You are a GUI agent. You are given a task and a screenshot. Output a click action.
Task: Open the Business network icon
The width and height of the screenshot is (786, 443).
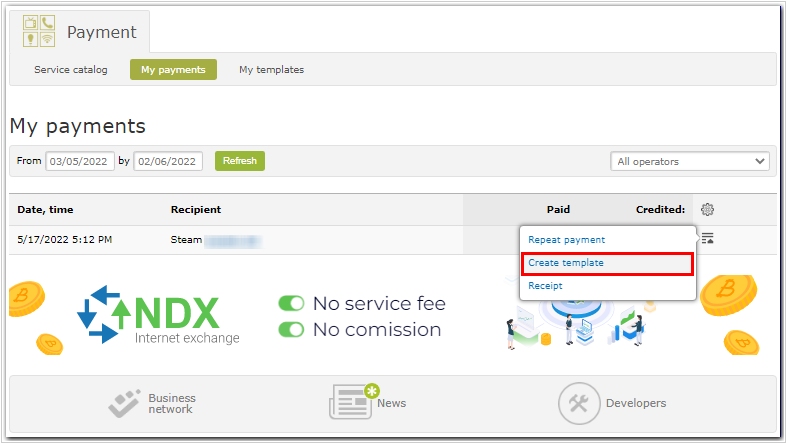126,403
